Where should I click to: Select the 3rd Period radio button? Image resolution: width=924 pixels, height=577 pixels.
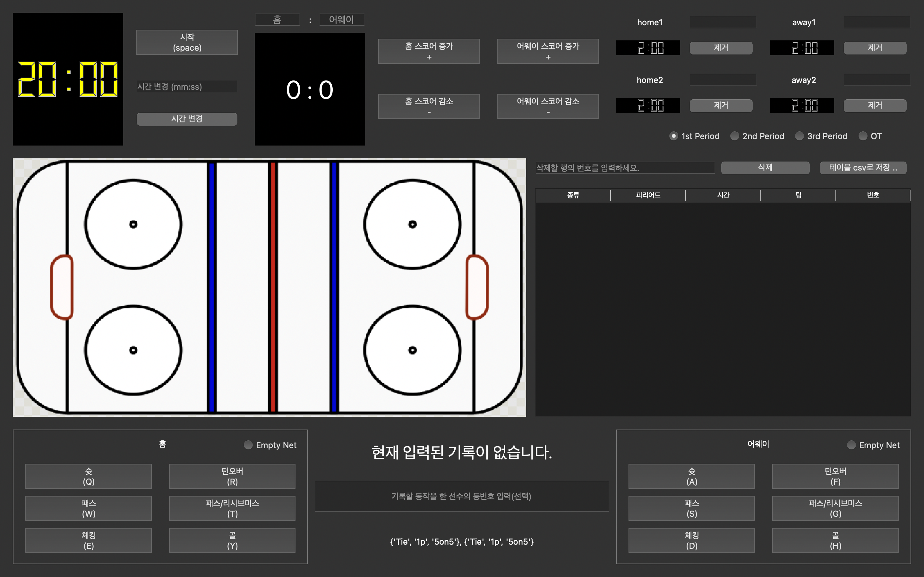point(800,136)
